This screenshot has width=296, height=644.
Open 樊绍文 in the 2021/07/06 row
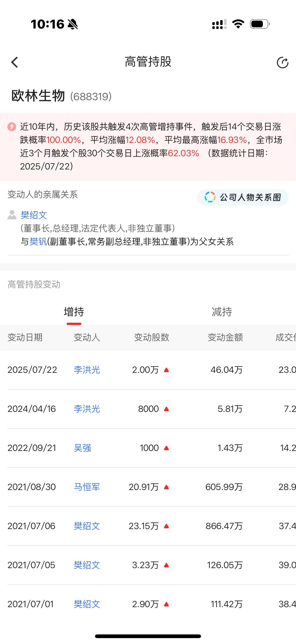[87, 526]
